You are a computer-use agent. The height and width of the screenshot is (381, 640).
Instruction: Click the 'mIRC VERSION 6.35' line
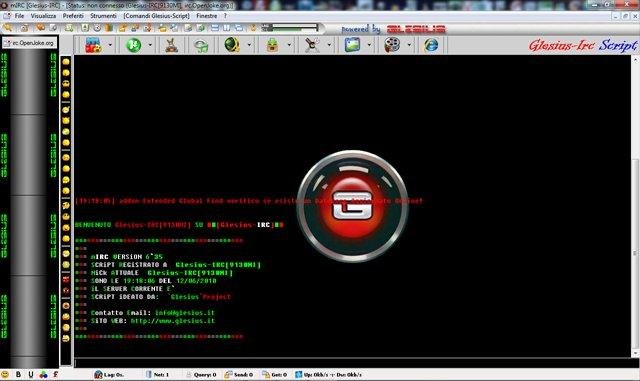click(127, 257)
